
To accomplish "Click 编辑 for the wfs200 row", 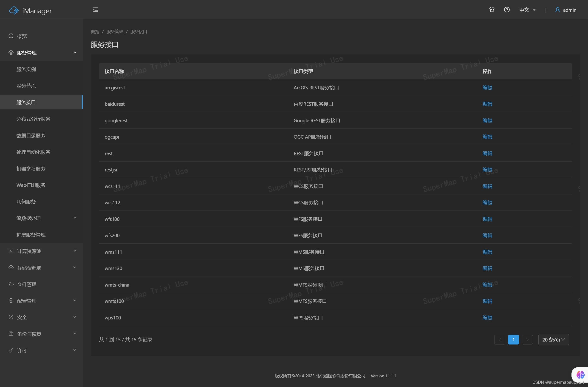I will [487, 235].
